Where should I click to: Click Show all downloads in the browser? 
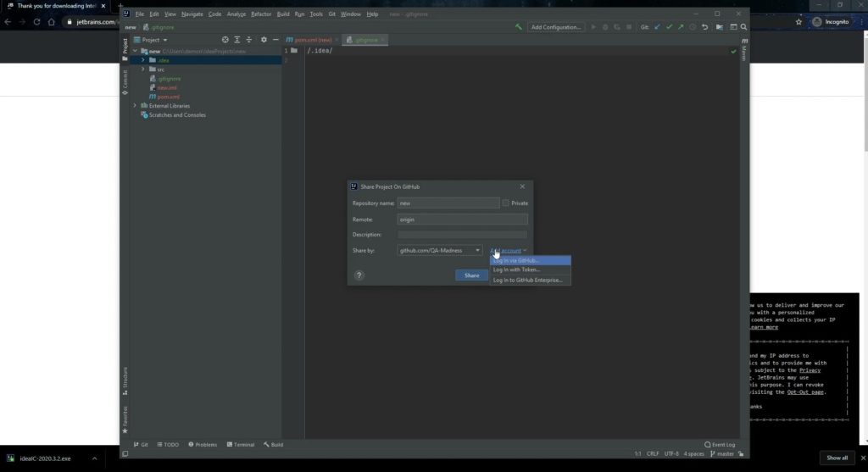pos(837,458)
